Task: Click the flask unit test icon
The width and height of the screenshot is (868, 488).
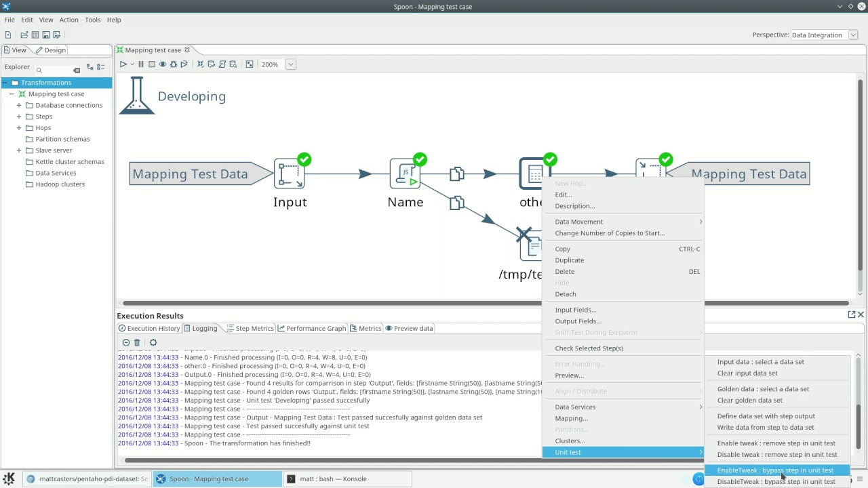Action: click(x=136, y=95)
